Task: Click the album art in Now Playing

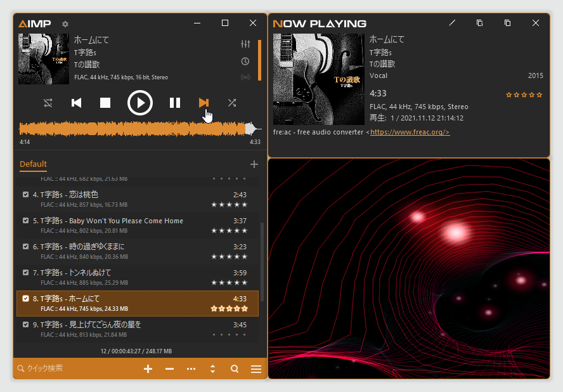Action: [x=318, y=79]
